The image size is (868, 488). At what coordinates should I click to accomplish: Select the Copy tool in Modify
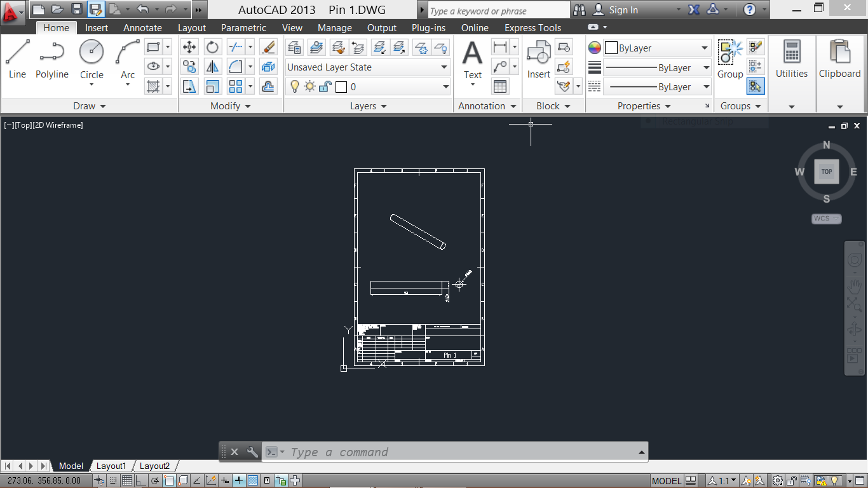pyautogui.click(x=189, y=66)
